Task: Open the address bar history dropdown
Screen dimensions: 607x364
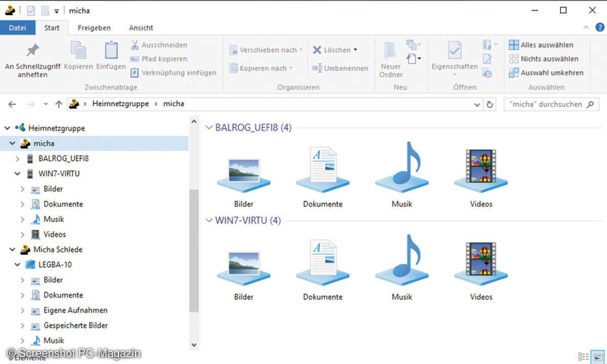Action: pyautogui.click(x=478, y=105)
